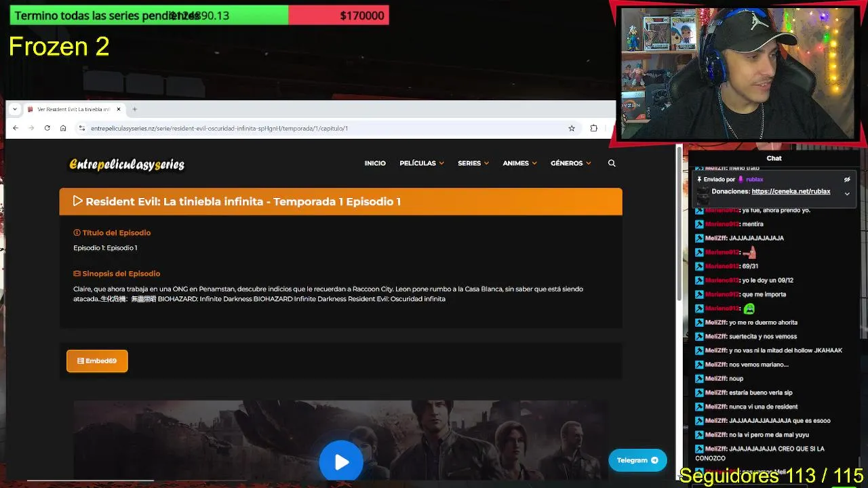Viewport: 868px width, 488px height.
Task: Click the page vertical scrollbar thumb
Action: (679, 224)
